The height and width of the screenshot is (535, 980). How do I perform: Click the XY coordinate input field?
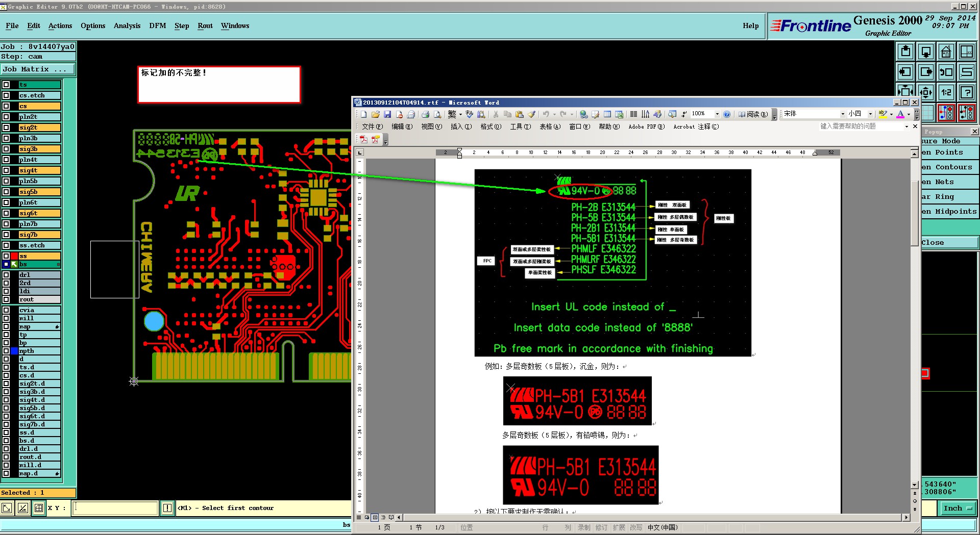[x=115, y=508]
